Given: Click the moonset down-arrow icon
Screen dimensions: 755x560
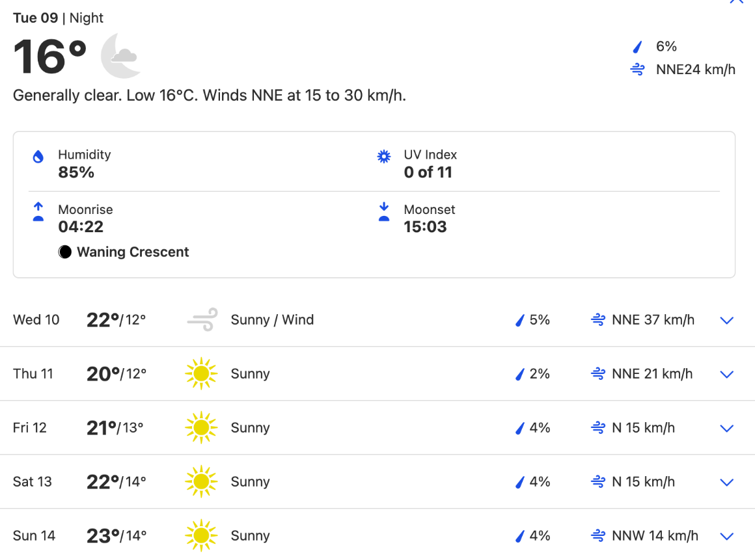Looking at the screenshot, I should pos(384,211).
